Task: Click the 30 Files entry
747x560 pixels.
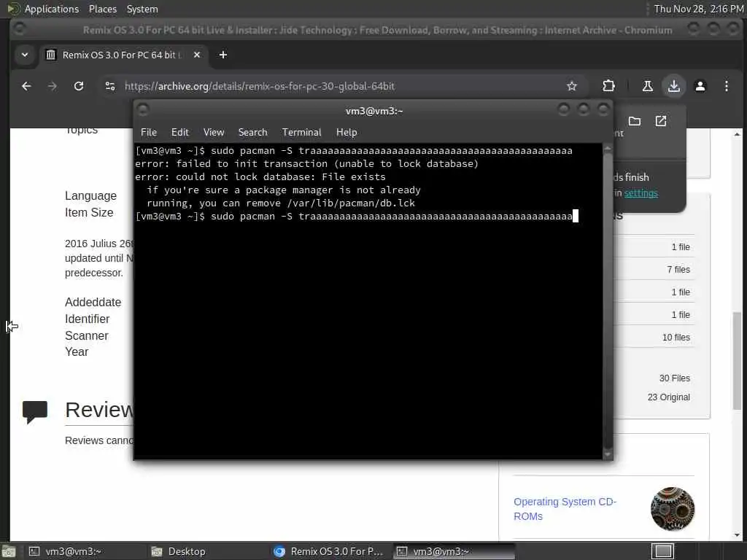Action: [675, 378]
